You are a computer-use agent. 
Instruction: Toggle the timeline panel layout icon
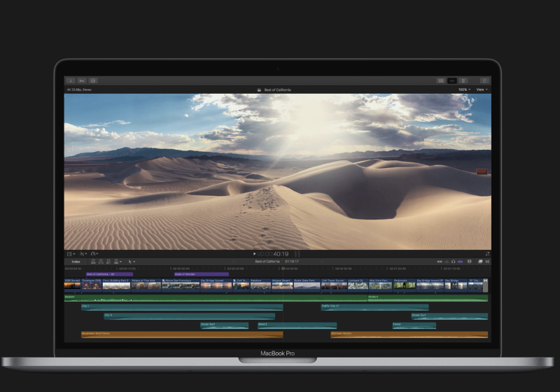451,80
